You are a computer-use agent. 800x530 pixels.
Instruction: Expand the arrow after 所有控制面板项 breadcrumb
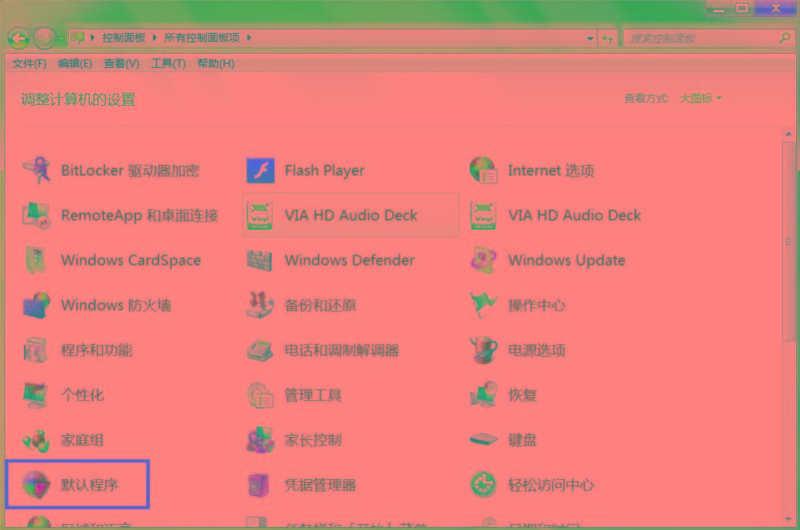[x=249, y=38]
